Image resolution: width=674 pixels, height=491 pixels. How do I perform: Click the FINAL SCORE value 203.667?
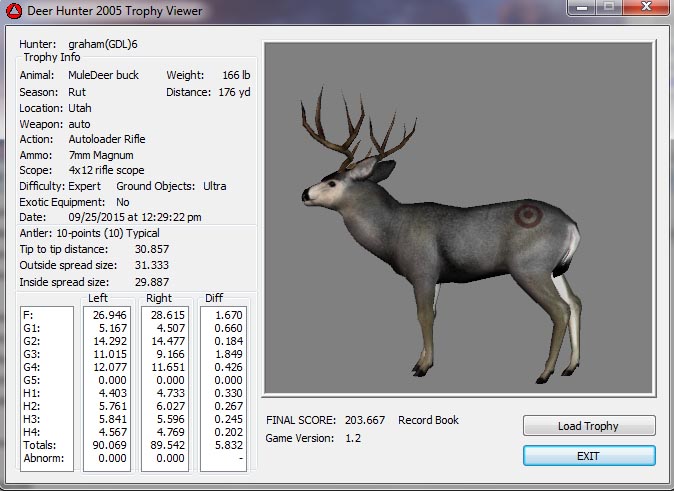[364, 420]
